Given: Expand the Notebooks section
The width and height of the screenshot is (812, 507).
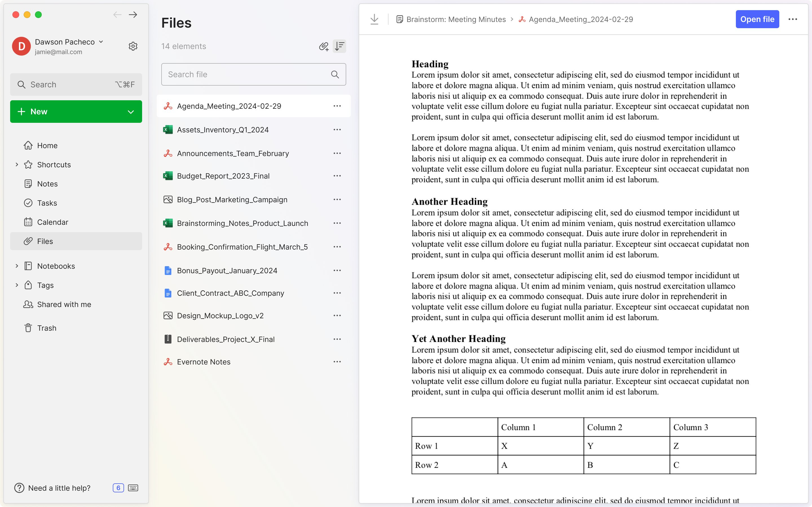Looking at the screenshot, I should pos(17,266).
